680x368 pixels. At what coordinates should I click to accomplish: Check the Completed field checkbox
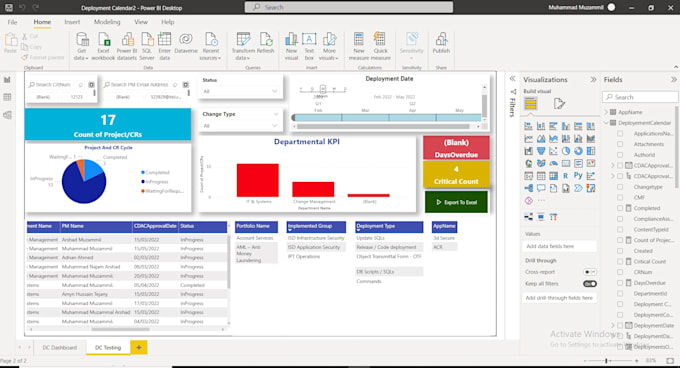pos(620,208)
